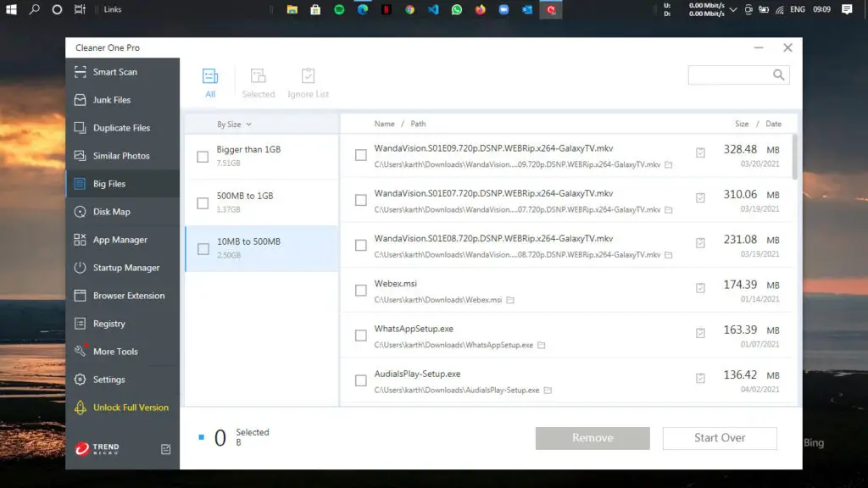Open App Manager
The width and height of the screenshot is (868, 488).
coord(122,240)
